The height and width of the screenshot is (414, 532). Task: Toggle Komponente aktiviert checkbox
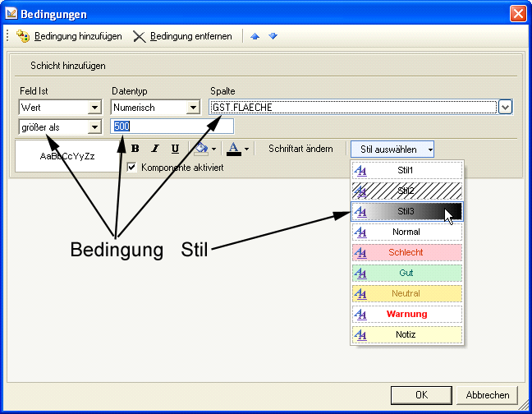[x=132, y=167]
